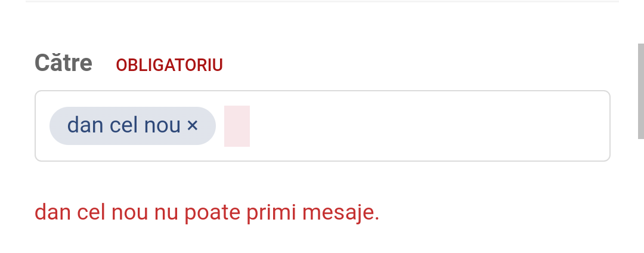
Task: Click the far right end of the recipients box
Action: [x=596, y=126]
